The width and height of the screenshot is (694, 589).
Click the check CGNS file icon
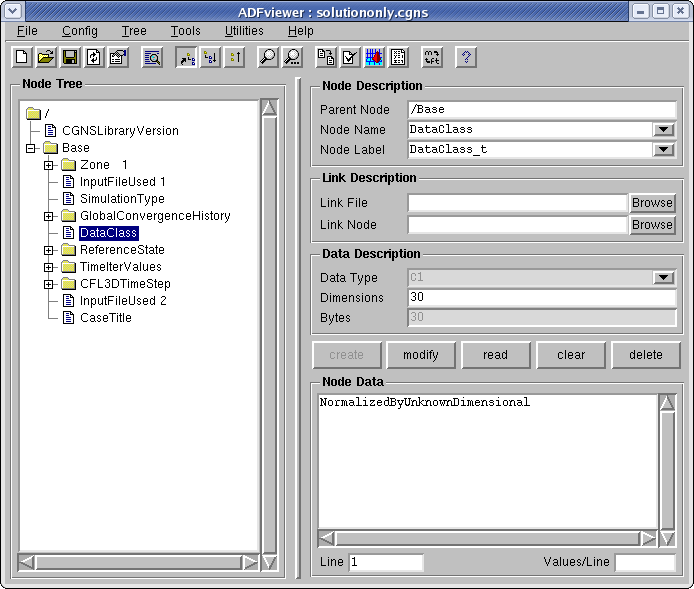pyautogui.click(x=350, y=57)
